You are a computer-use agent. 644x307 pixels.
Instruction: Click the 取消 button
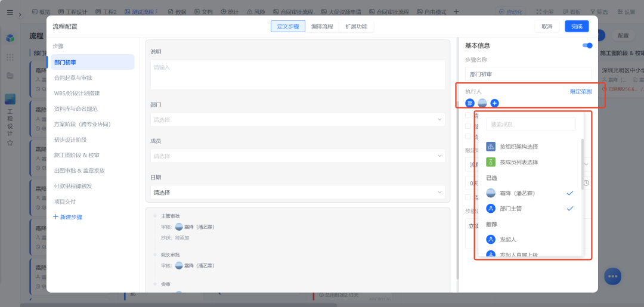547,26
